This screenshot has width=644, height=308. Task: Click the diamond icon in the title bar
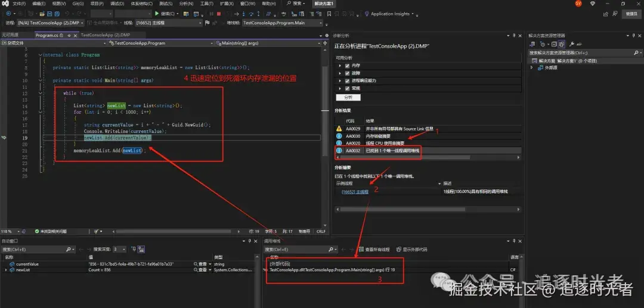tap(592, 4)
